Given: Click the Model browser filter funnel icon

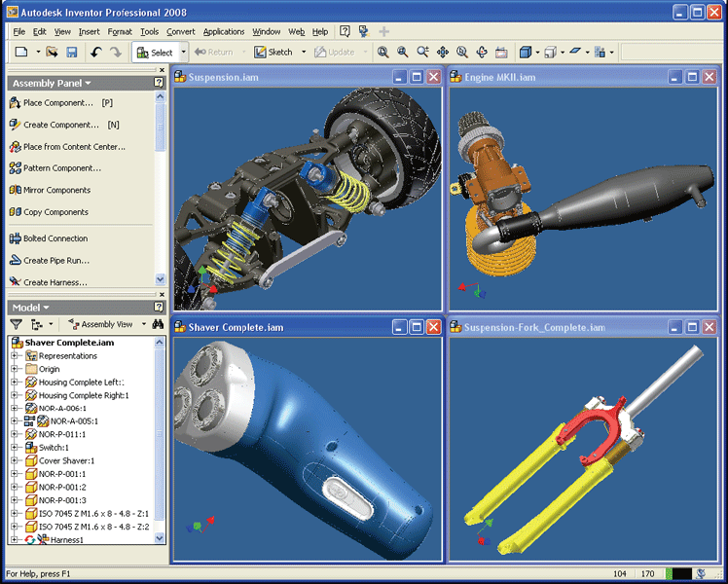Looking at the screenshot, I should pyautogui.click(x=17, y=324).
